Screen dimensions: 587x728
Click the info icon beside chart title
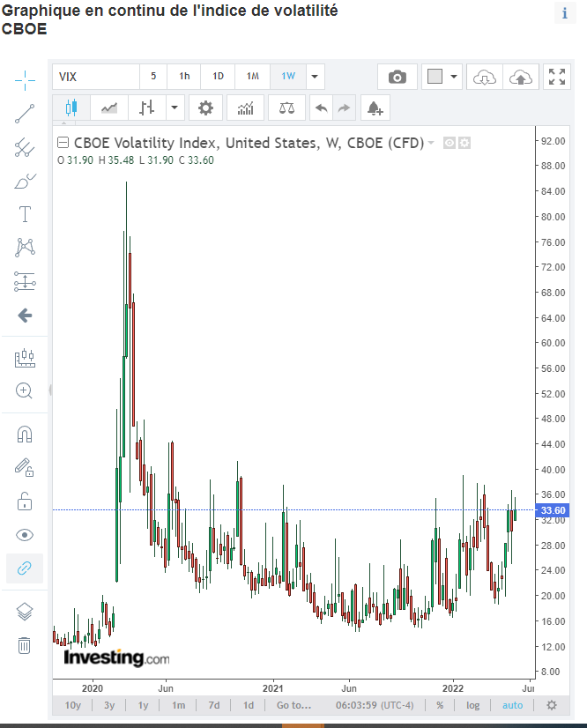(x=565, y=13)
